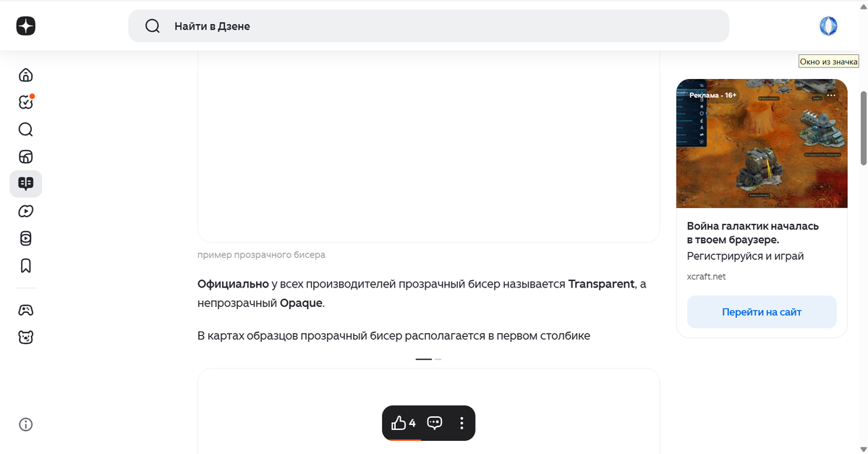
Task: Open the kids section bear icon
Action: pyautogui.click(x=25, y=337)
